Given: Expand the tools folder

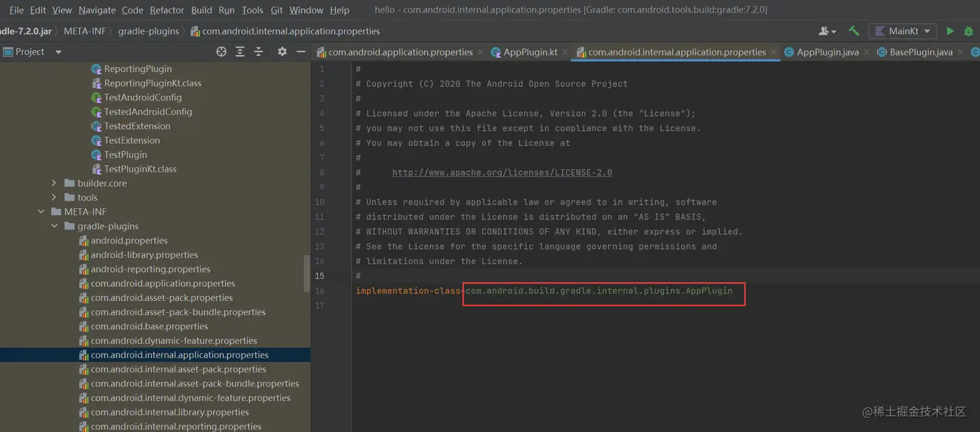Looking at the screenshot, I should (x=54, y=197).
